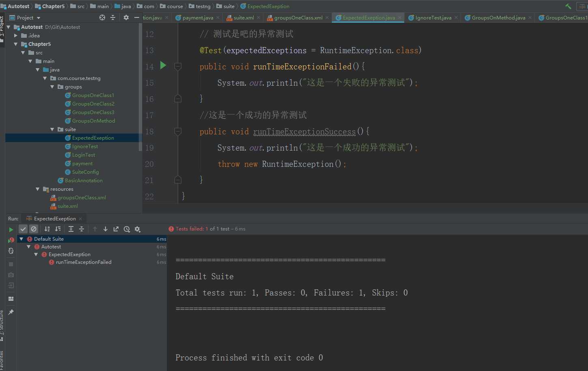Sort tests alphabetically
This screenshot has width=588, height=371.
pyautogui.click(x=47, y=229)
